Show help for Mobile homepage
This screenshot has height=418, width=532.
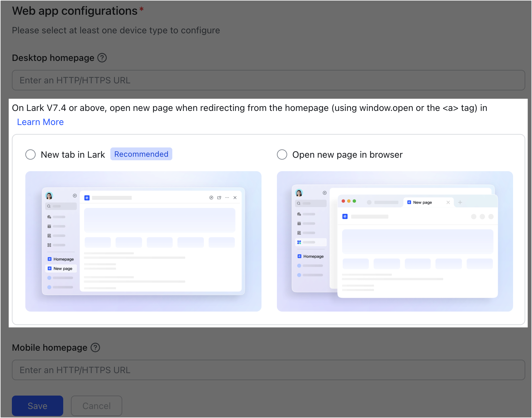point(95,347)
